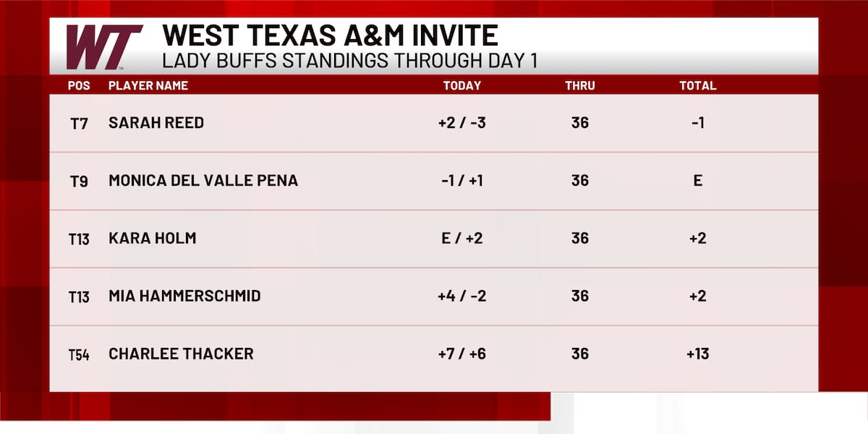
Task: Click the Thru column header
Action: [580, 85]
